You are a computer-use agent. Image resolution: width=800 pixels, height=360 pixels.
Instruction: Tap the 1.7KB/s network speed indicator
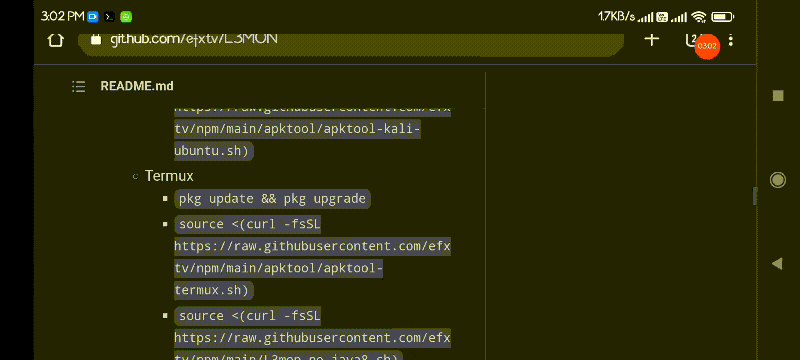(616, 17)
